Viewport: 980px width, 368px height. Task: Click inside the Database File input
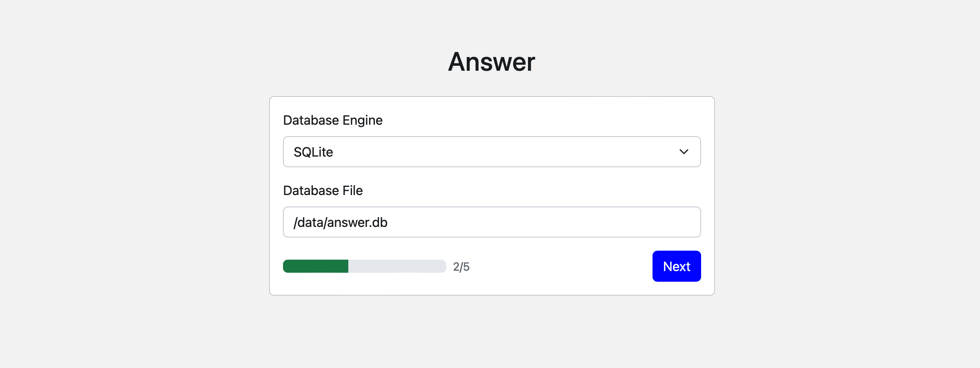492,222
